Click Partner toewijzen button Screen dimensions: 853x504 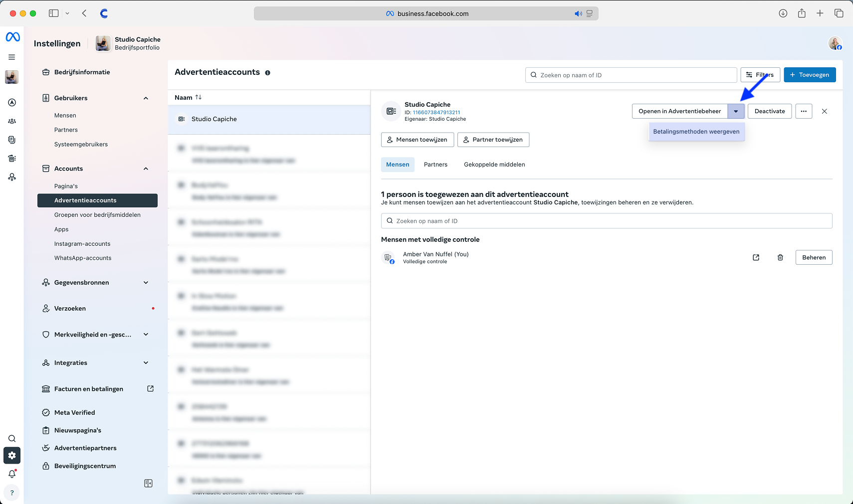[x=493, y=140]
